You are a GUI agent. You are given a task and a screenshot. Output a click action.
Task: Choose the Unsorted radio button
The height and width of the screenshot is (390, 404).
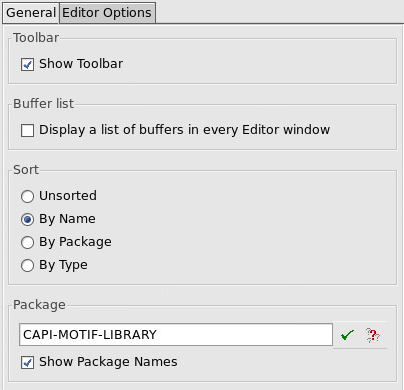click(x=27, y=196)
